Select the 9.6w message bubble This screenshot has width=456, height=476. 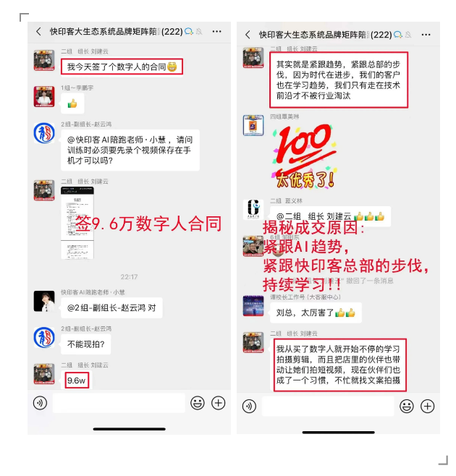click(x=77, y=381)
